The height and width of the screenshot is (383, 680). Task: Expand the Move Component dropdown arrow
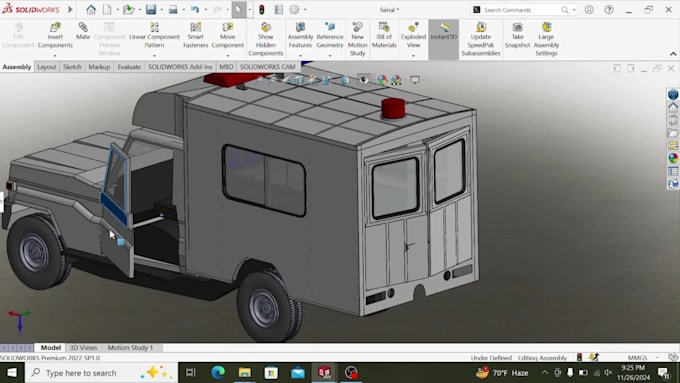[x=228, y=56]
